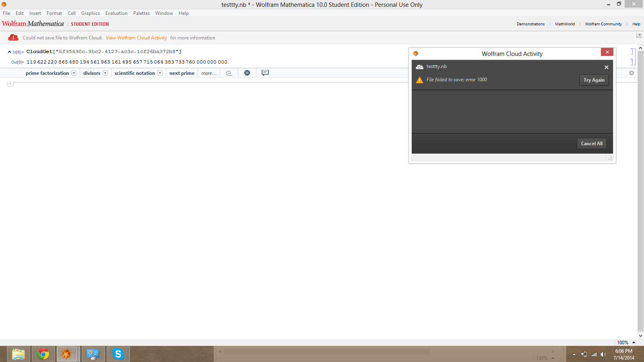Viewport: 644px width, 362px height.
Task: Collapse the In[9] cell group arrow
Action: (x=9, y=52)
